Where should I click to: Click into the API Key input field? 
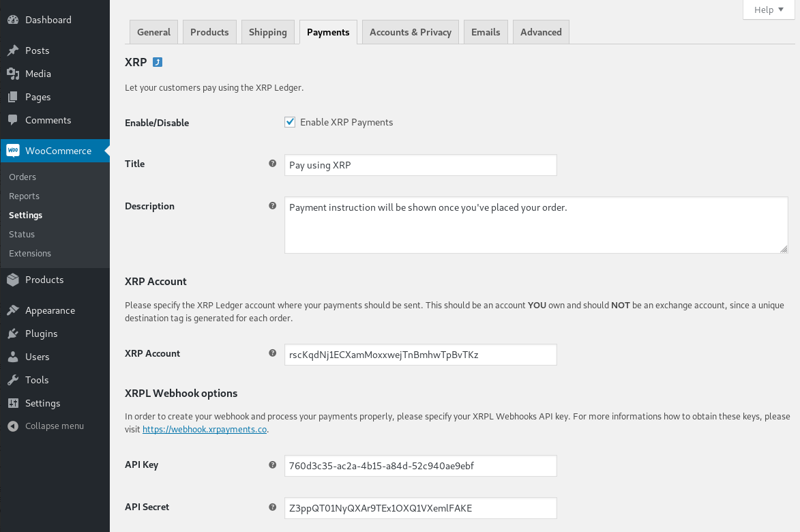click(420, 466)
